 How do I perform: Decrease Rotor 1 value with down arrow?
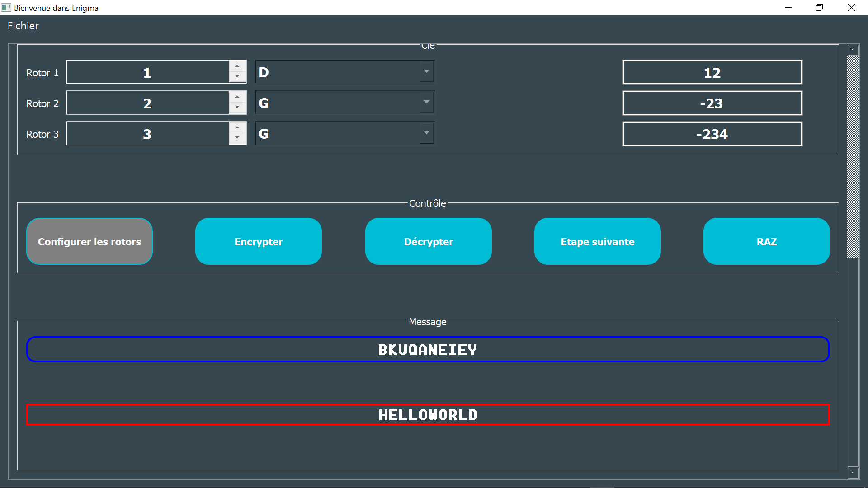pyautogui.click(x=237, y=78)
